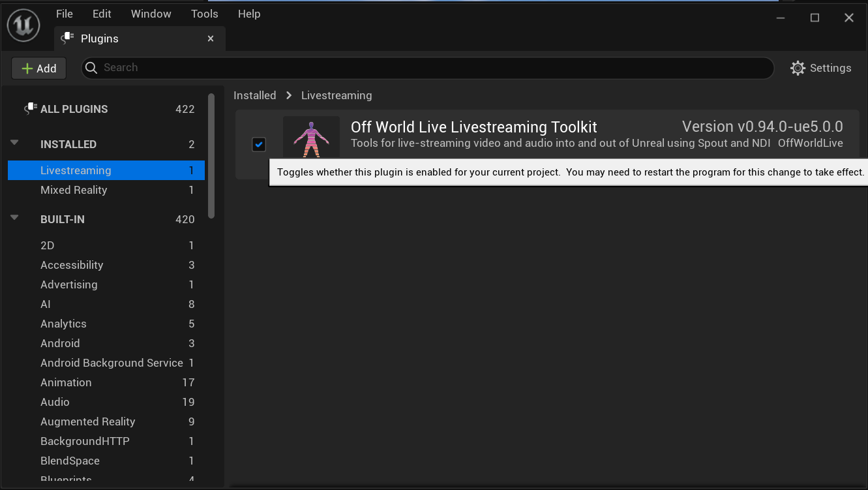868x490 pixels.
Task: Close the Unreal Editor window
Action: 849,18
